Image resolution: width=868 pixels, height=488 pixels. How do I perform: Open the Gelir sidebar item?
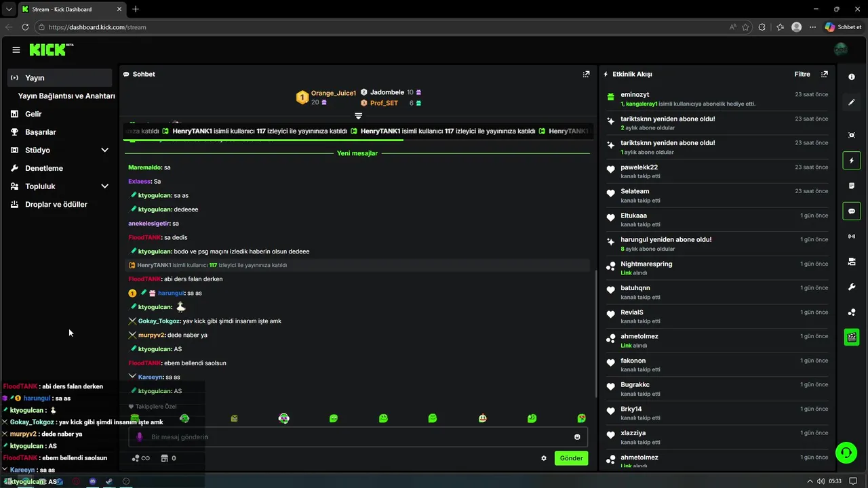tap(60, 114)
